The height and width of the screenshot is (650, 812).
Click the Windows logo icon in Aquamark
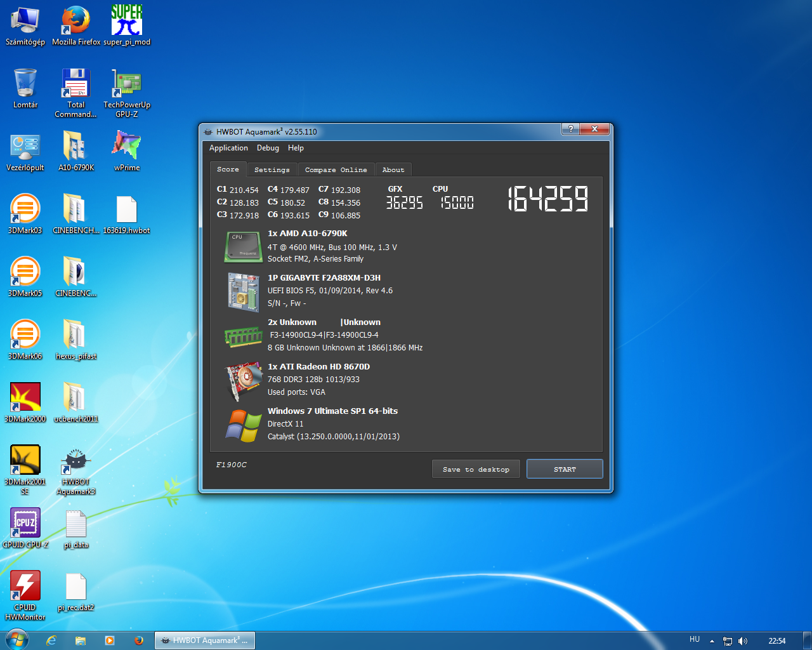tap(244, 425)
